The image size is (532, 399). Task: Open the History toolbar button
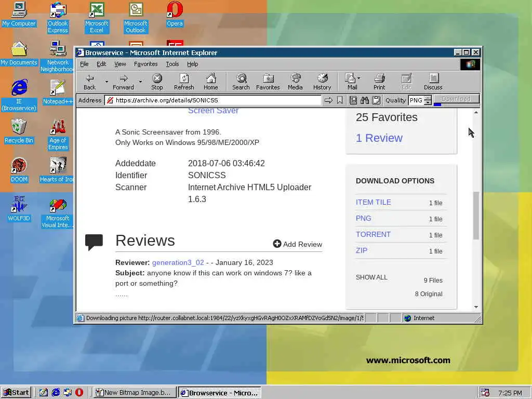click(x=322, y=82)
